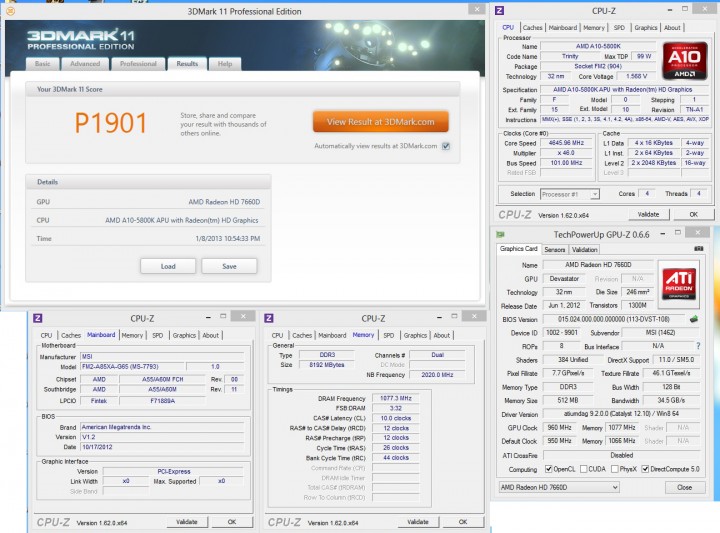The width and height of the screenshot is (720, 533).
Task: Click the 3DMark 11 orange title bar icon
Action: point(10,11)
